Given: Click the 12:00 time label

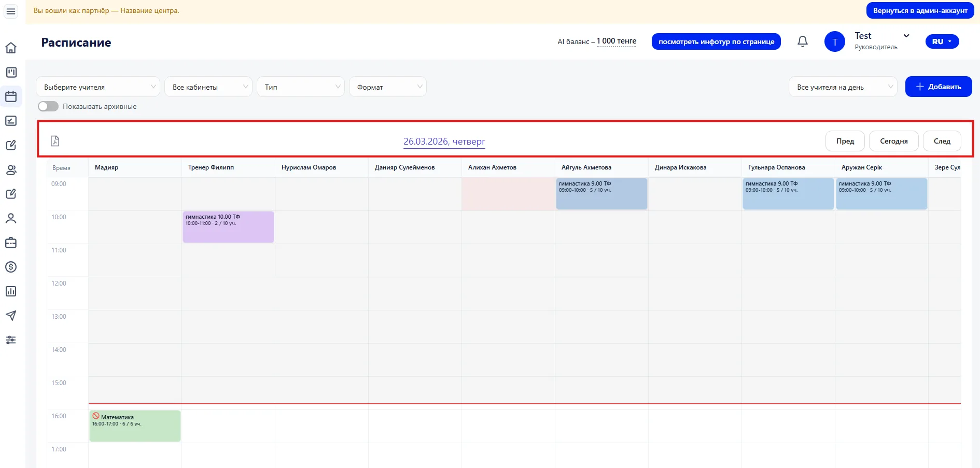Looking at the screenshot, I should click(59, 283).
